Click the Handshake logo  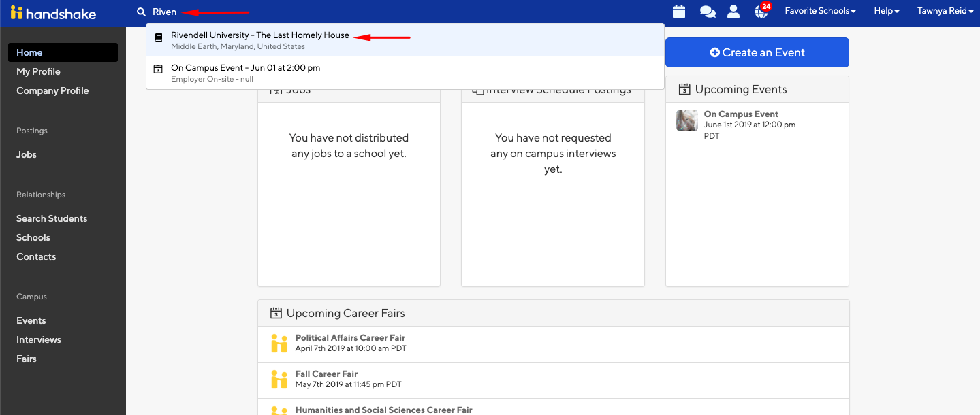click(53, 13)
